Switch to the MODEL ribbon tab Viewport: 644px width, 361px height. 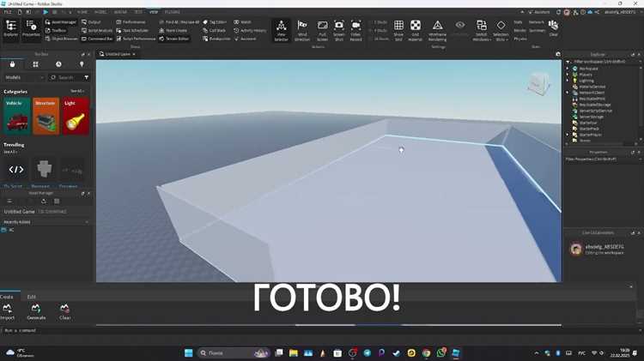[100, 12]
